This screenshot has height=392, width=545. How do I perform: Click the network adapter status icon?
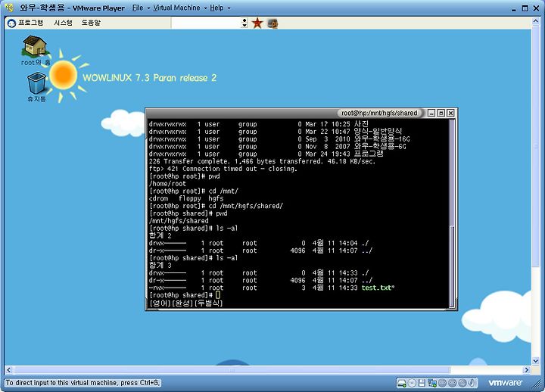pyautogui.click(x=432, y=383)
